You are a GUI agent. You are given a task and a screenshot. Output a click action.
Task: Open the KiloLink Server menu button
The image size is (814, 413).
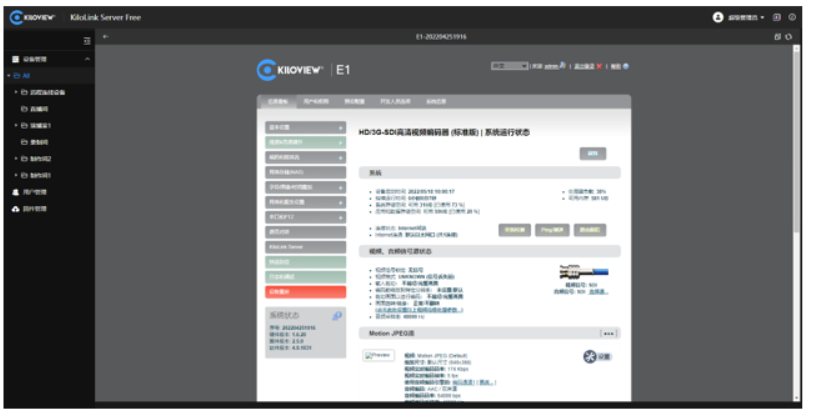coord(305,247)
